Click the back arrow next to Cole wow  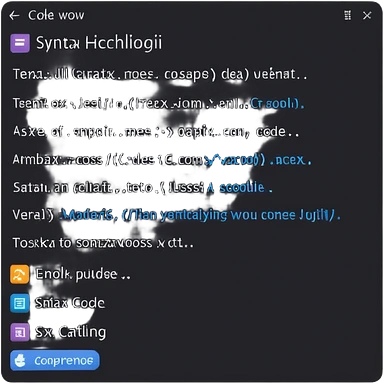[x=14, y=15]
